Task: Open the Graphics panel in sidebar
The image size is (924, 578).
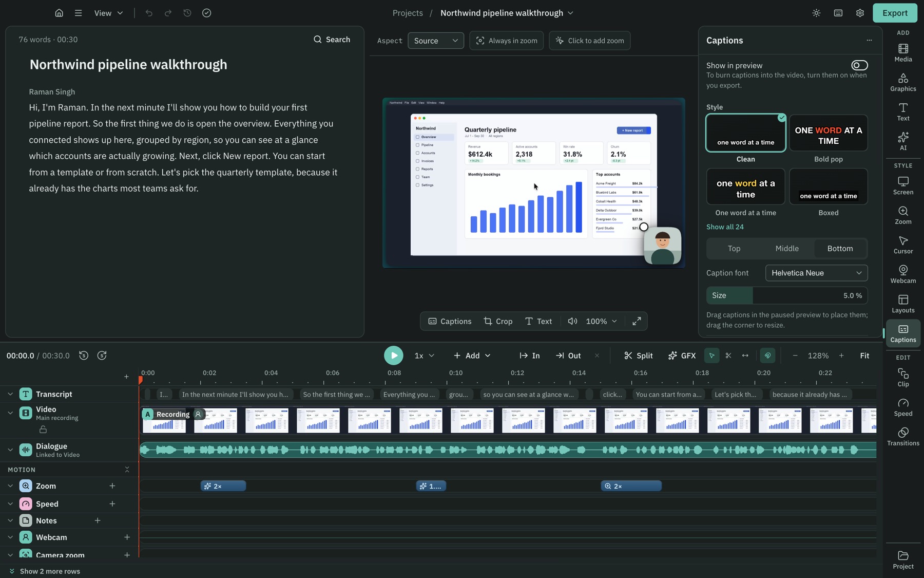Action: tap(903, 82)
